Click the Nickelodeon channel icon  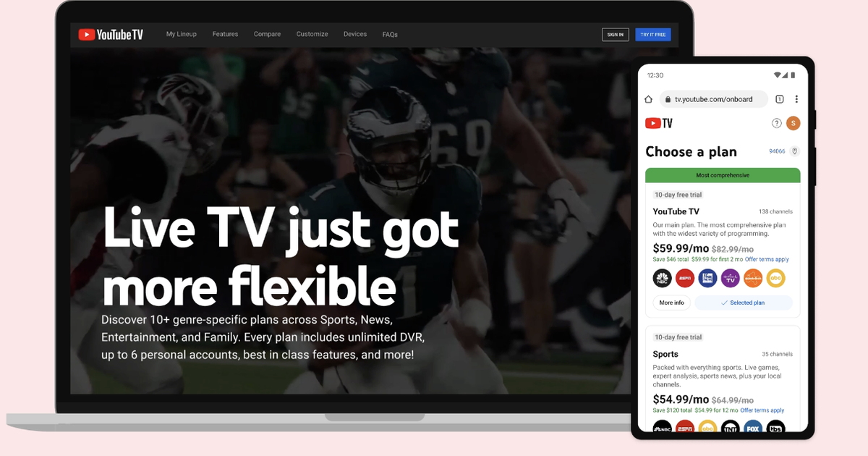pyautogui.click(x=752, y=277)
